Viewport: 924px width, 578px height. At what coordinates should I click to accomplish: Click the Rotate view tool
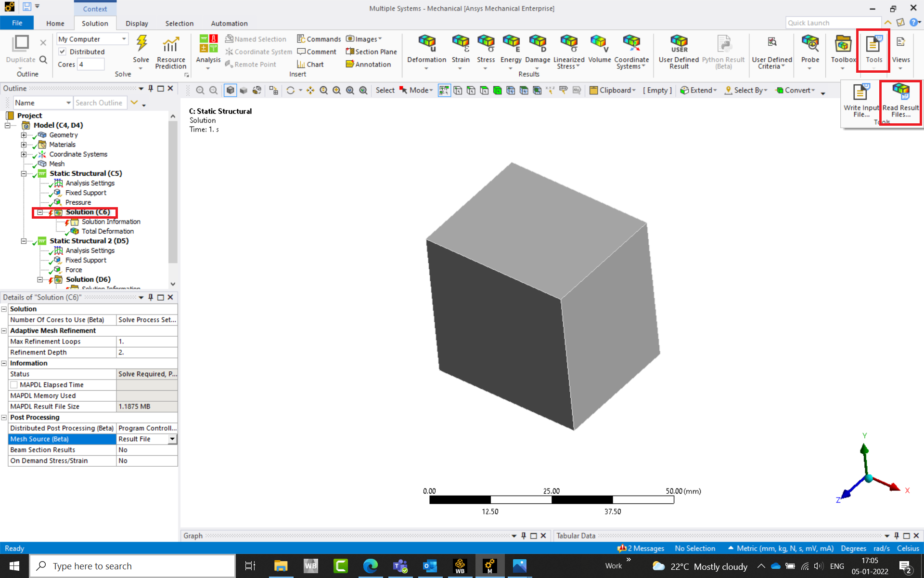[x=290, y=90]
